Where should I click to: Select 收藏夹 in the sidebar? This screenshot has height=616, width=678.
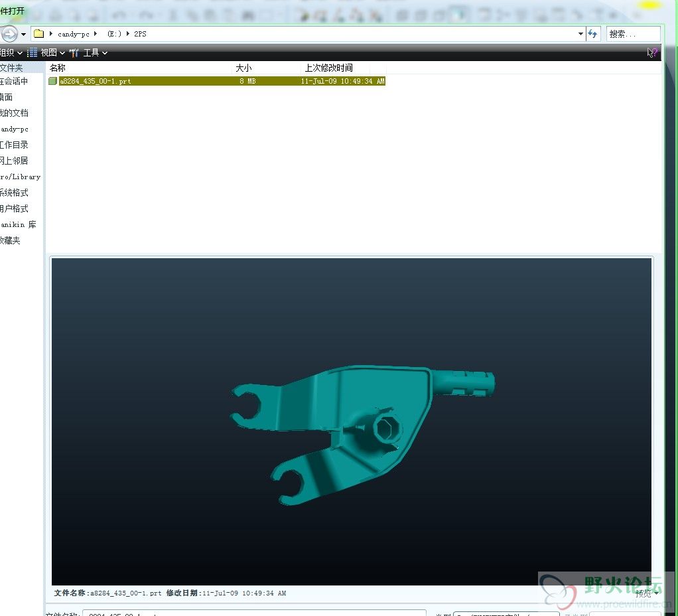11,240
